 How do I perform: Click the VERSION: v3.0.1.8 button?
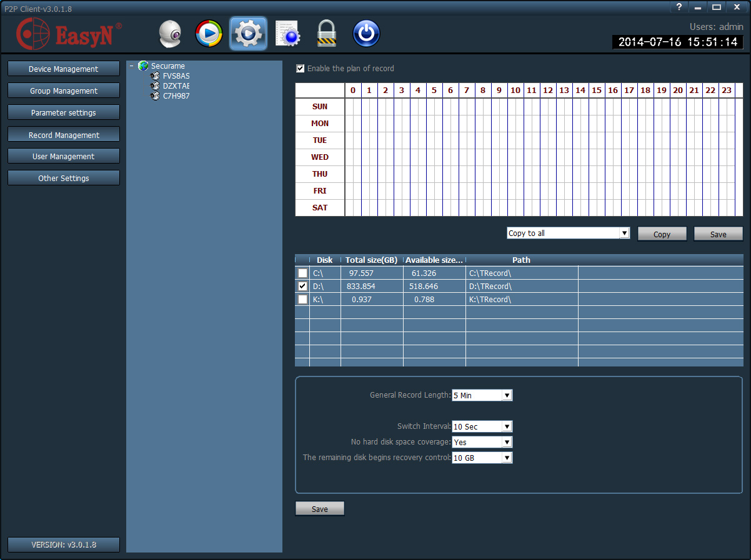coord(64,545)
